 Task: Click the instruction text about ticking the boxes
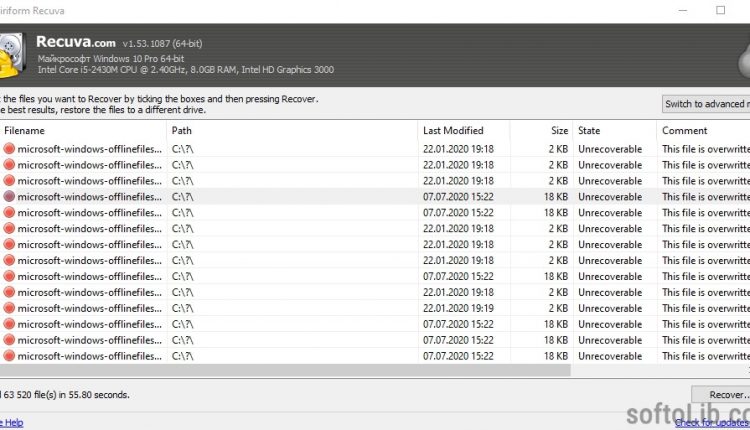pyautogui.click(x=159, y=99)
